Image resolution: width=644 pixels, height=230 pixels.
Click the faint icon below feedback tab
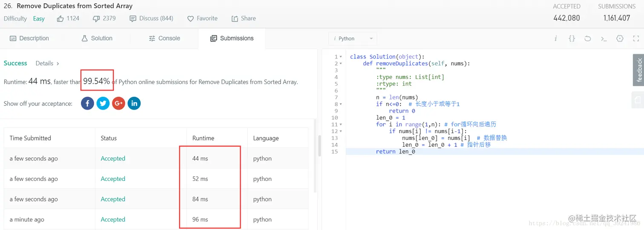[638, 100]
